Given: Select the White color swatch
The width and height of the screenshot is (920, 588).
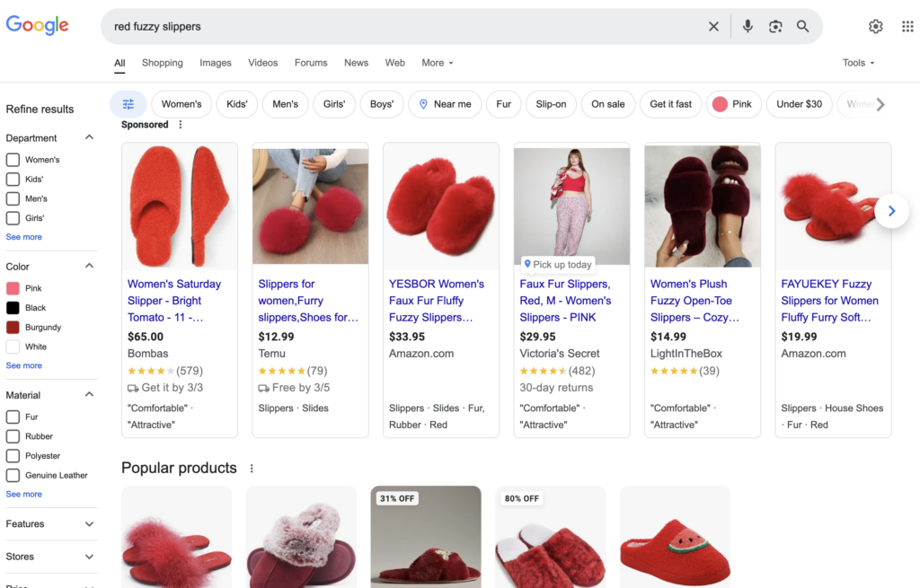Looking at the screenshot, I should pos(13,347).
